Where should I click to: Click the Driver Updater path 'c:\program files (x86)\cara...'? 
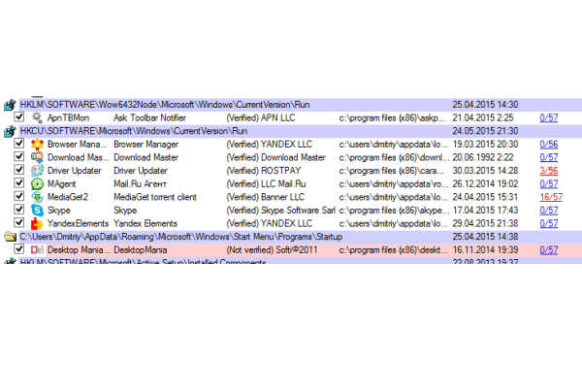point(391,171)
